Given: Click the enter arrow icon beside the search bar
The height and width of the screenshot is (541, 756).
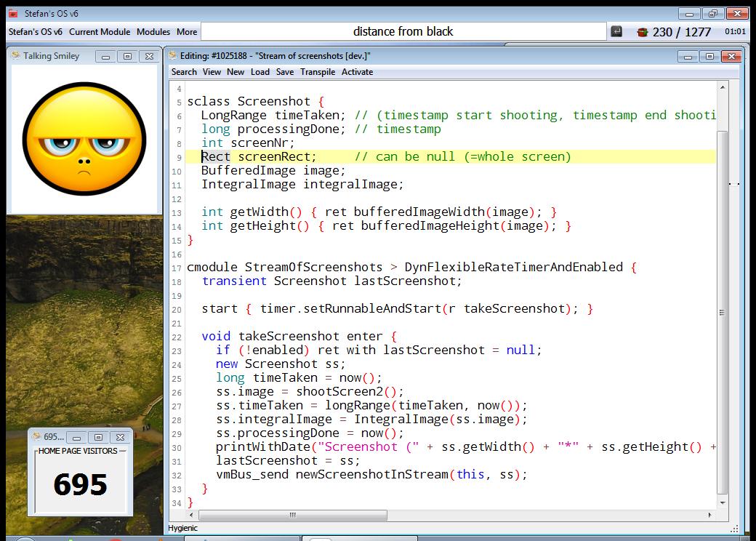Looking at the screenshot, I should point(616,31).
